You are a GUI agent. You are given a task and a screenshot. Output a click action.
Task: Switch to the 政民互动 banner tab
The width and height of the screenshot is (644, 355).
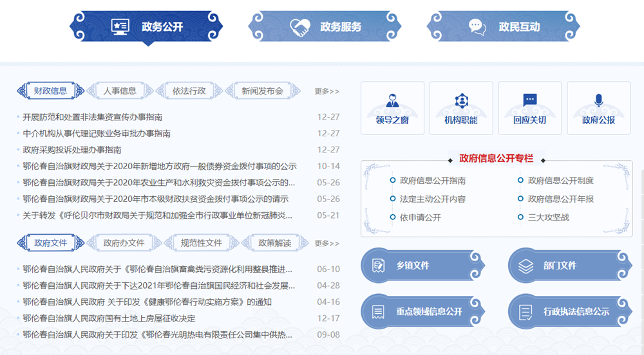pyautogui.click(x=503, y=27)
